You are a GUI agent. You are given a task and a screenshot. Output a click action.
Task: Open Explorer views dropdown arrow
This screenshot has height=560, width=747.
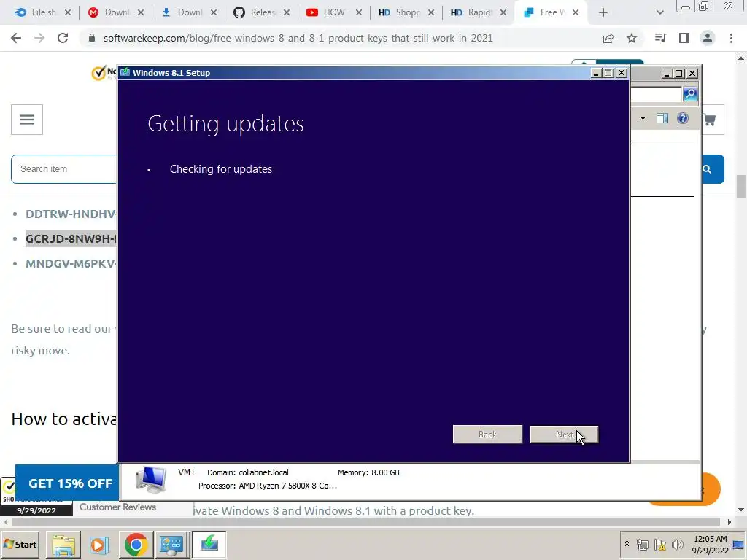[643, 118]
